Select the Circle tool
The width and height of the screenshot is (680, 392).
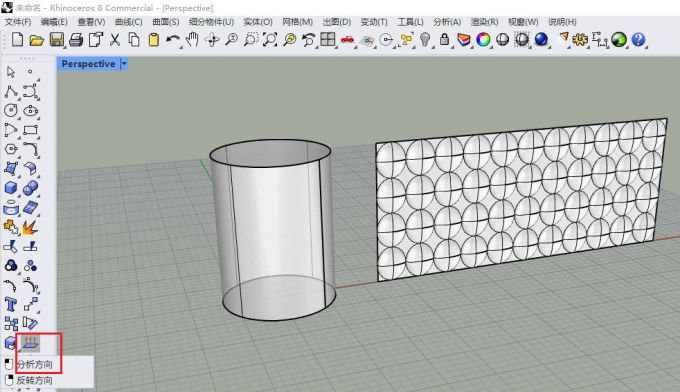coord(11,110)
